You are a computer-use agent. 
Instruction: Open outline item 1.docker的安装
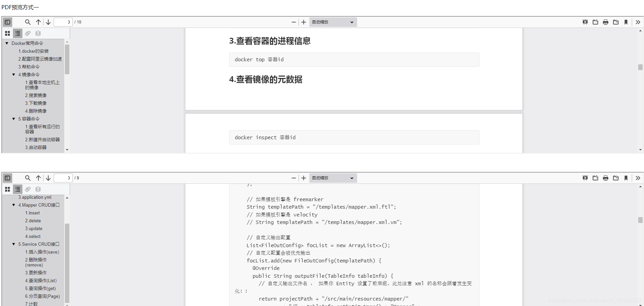[34, 51]
